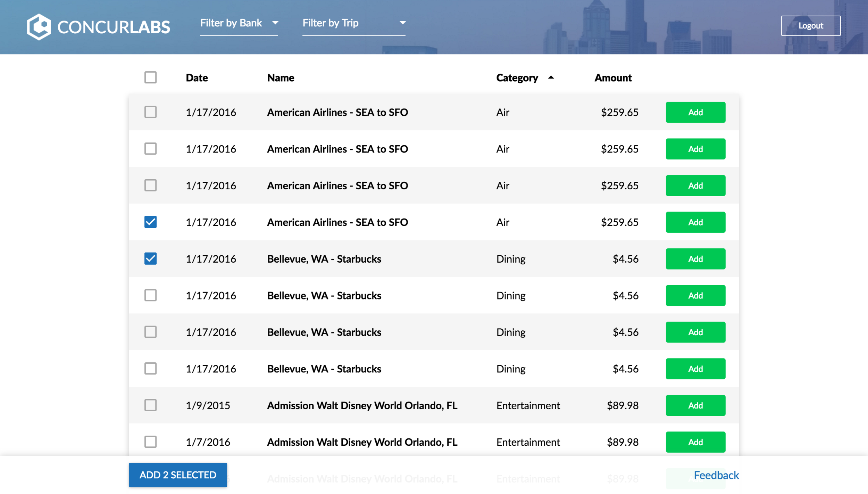The height and width of the screenshot is (494, 868).
Task: Add the checked American Airlines expense
Action: [695, 222]
